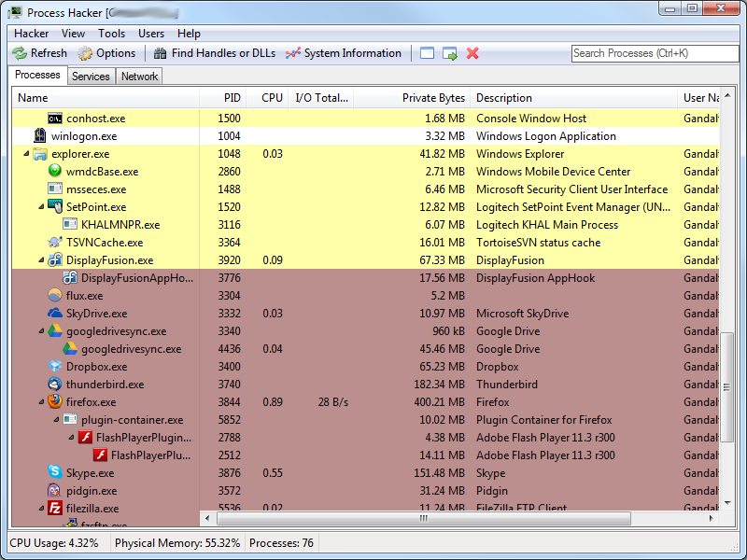Collapse the plugin-container.exe node

[x=55, y=420]
